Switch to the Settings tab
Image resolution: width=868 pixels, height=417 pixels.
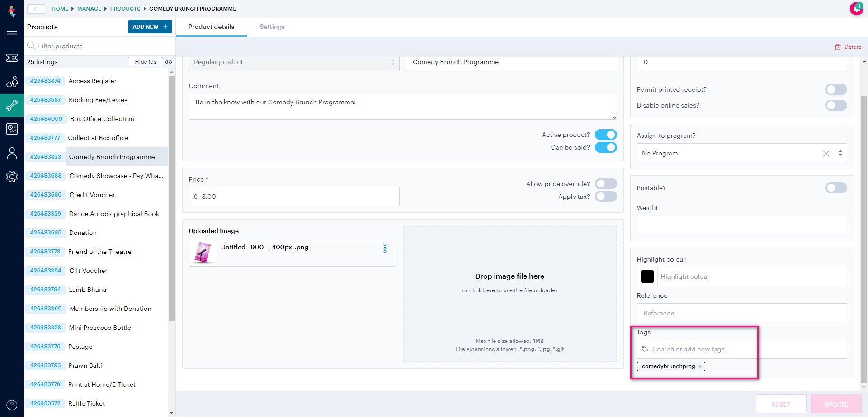(272, 27)
